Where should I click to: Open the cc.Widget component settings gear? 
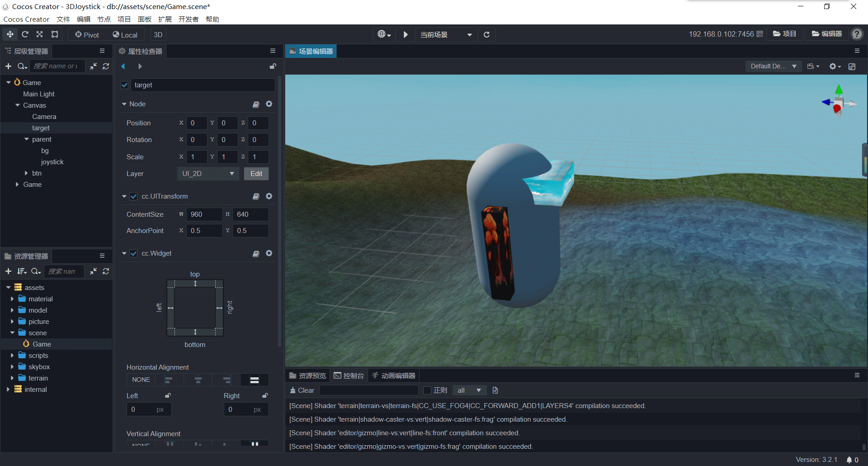(269, 253)
